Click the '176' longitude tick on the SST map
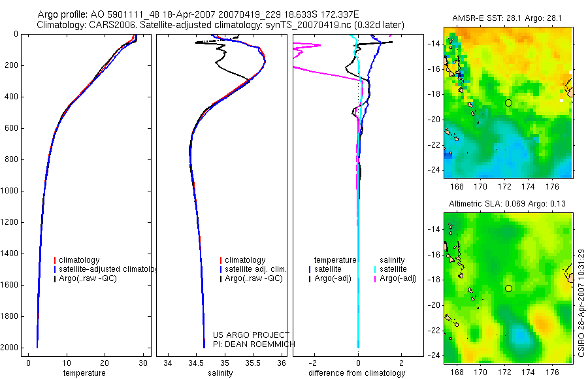The width and height of the screenshot is (588, 379). coord(552,186)
